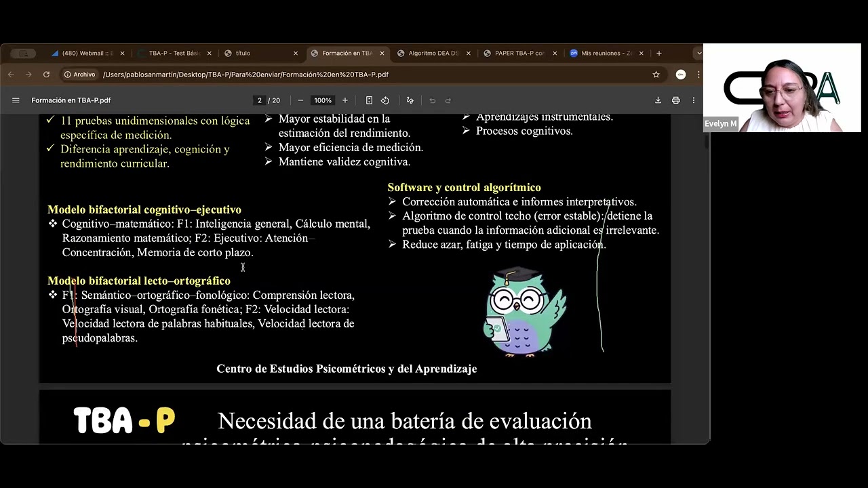Bookmark this page with star icon
868x488 pixels.
[656, 75]
